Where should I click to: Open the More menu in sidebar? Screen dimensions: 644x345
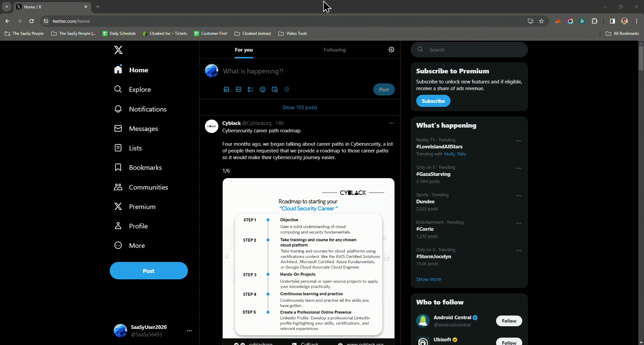tap(129, 246)
